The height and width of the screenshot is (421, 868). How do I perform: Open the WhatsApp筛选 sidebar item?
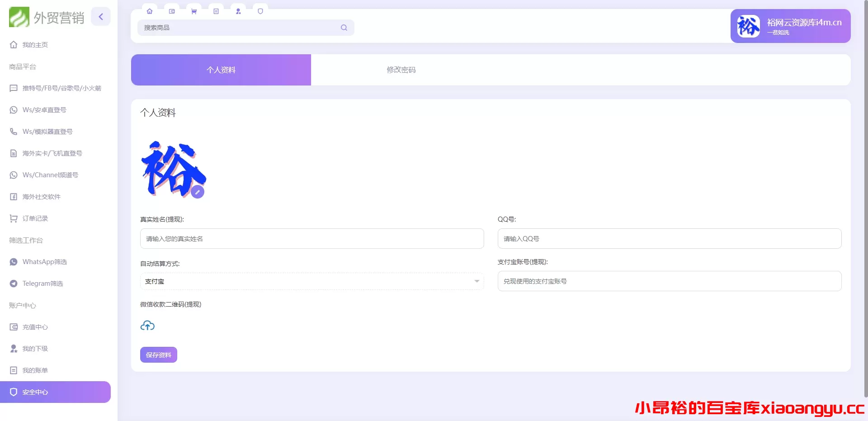pyautogui.click(x=45, y=261)
